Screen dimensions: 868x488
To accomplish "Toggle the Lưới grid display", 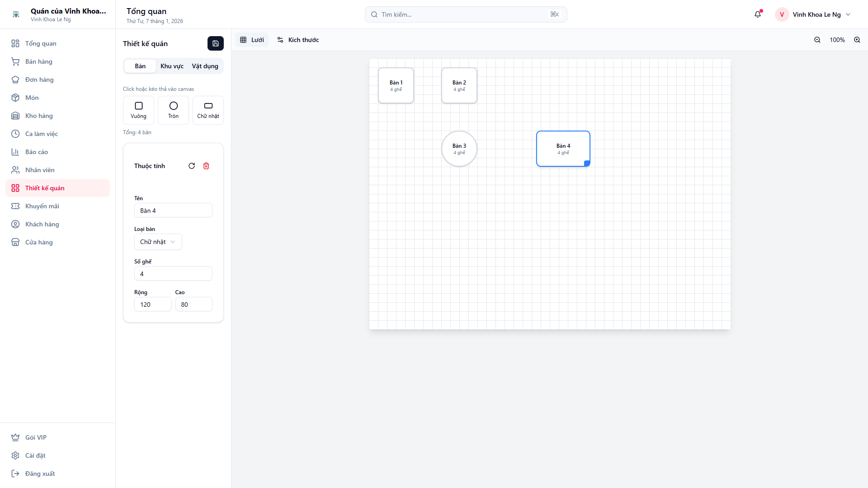I will click(252, 40).
